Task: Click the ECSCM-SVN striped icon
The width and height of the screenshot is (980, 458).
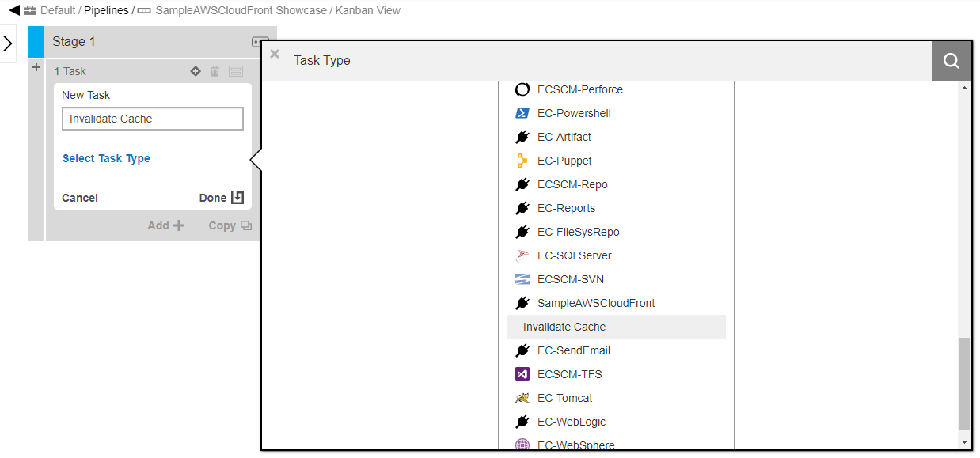Action: coord(522,279)
